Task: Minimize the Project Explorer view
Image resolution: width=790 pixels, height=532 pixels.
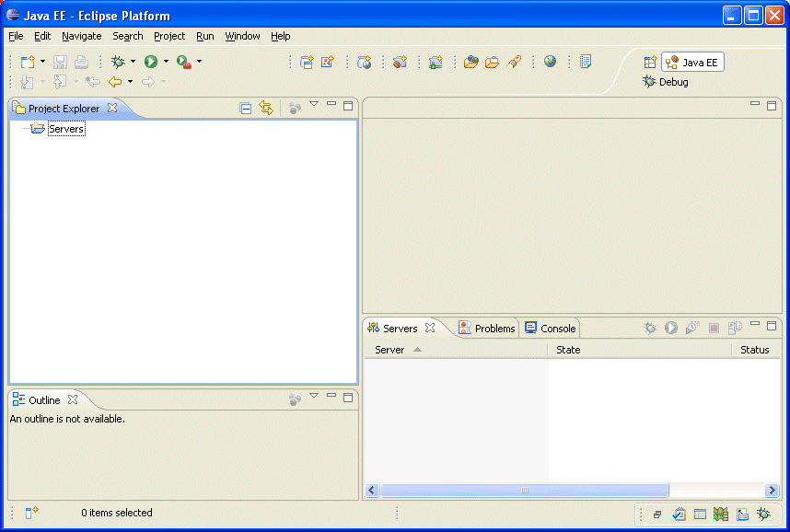Action: 331,103
